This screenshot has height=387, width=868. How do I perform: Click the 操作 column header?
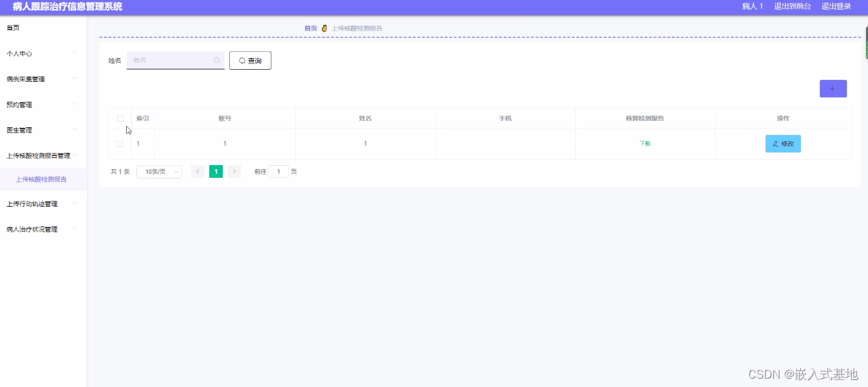coord(783,118)
